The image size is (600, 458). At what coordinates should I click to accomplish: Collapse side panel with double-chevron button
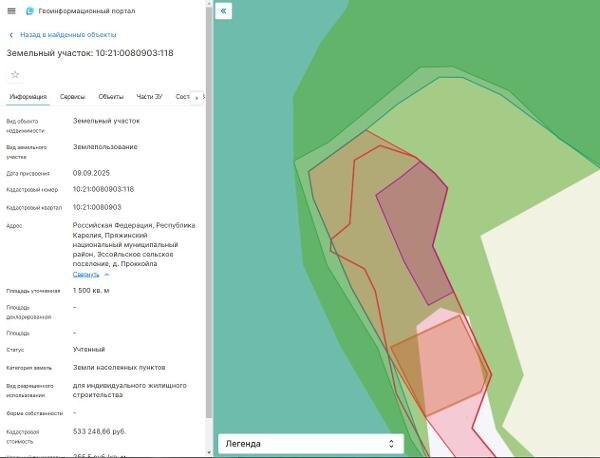[223, 11]
